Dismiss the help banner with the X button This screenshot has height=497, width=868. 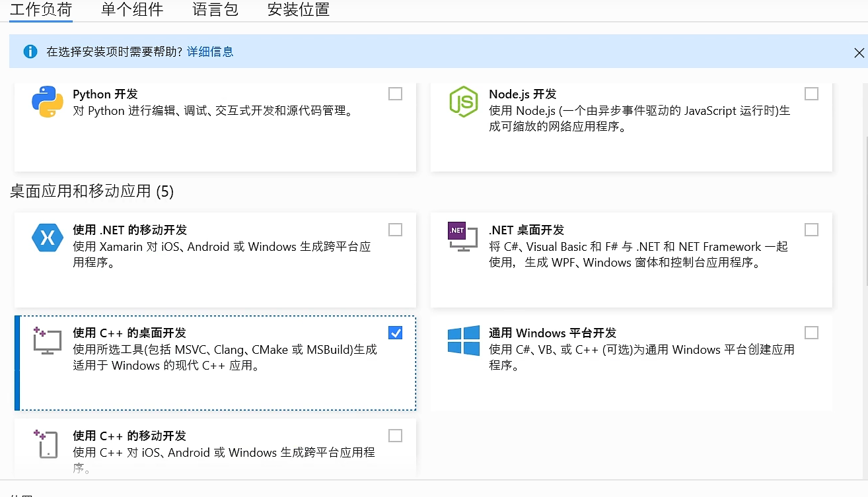coord(859,53)
